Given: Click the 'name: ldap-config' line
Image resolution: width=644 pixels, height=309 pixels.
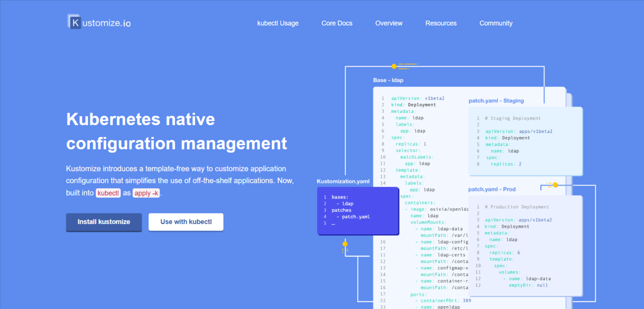Looking at the screenshot, I should (x=442, y=242).
